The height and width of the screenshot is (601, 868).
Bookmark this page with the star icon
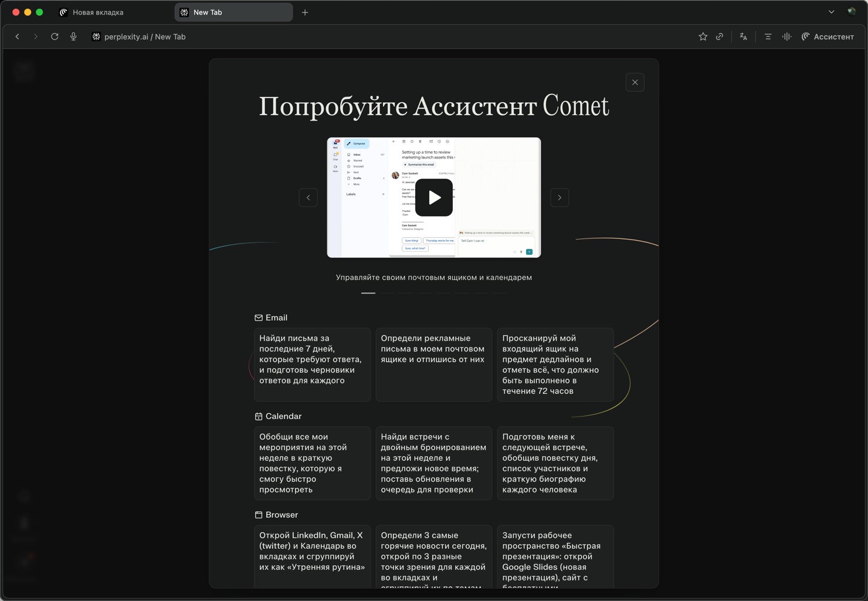(703, 36)
